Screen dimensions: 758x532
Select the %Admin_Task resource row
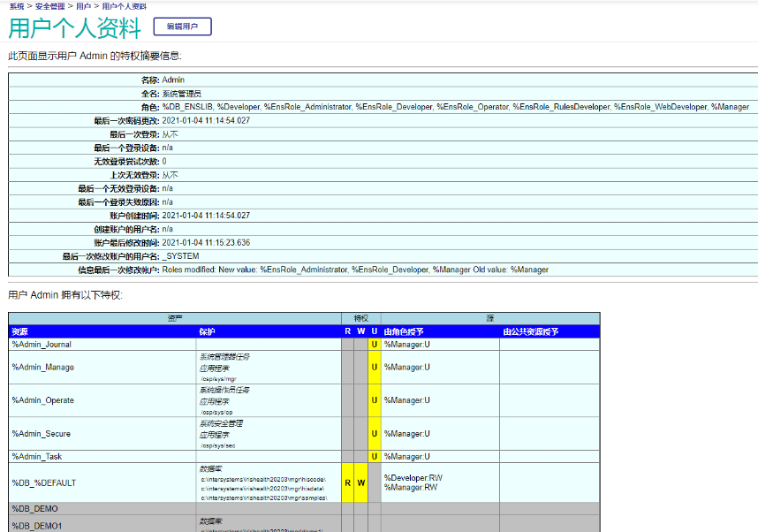36,456
